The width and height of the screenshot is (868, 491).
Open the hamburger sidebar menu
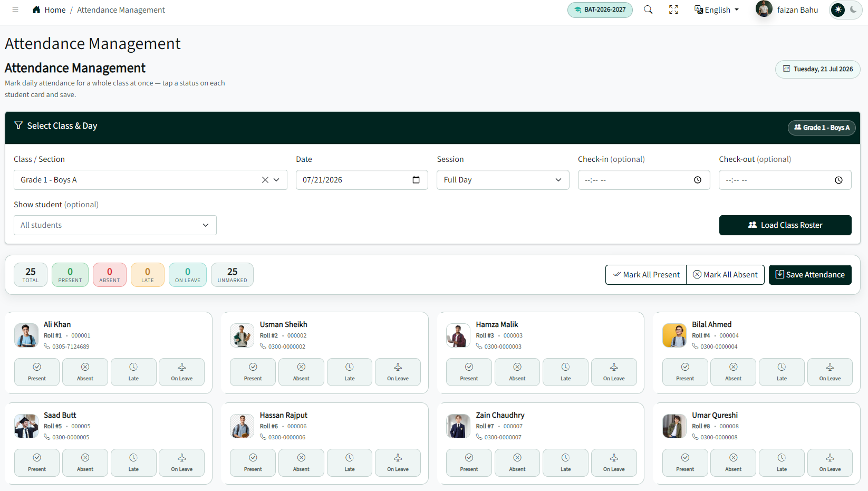click(x=15, y=9)
